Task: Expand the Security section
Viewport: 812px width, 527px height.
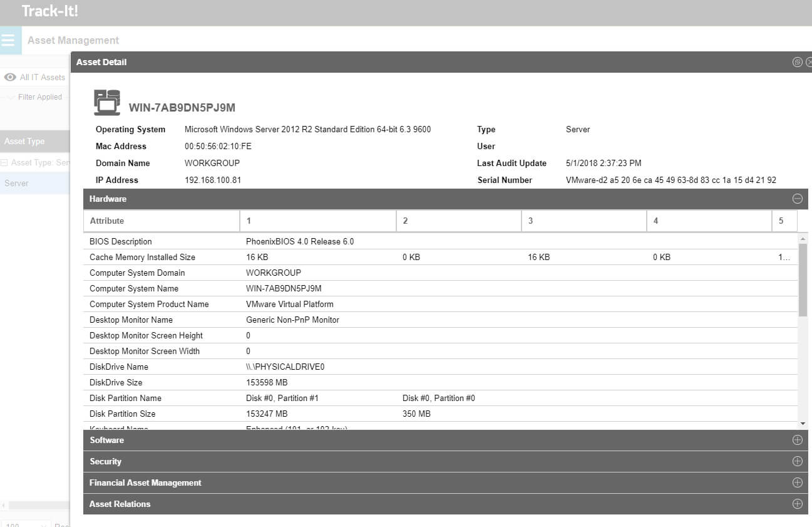Action: (797, 461)
